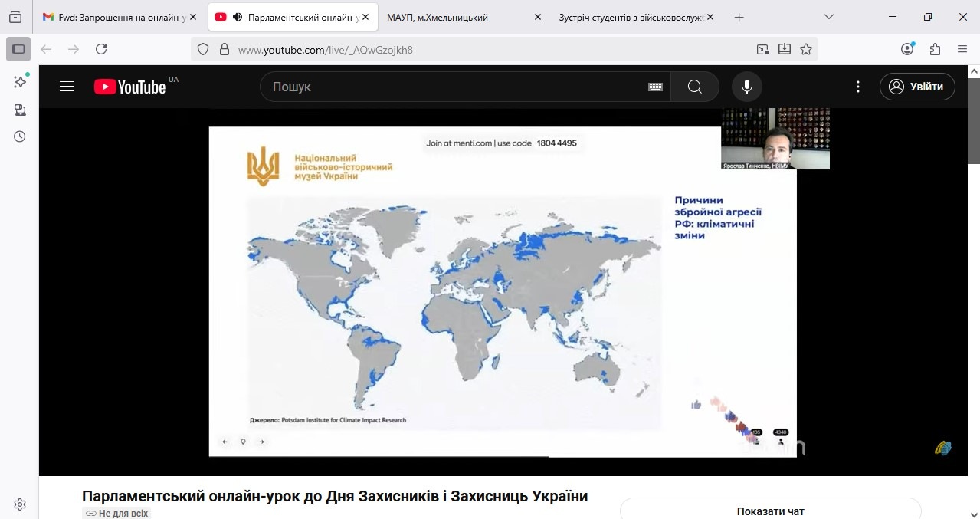Image resolution: width=980 pixels, height=519 pixels.
Task: Start voice search with the microphone
Action: [x=747, y=87]
